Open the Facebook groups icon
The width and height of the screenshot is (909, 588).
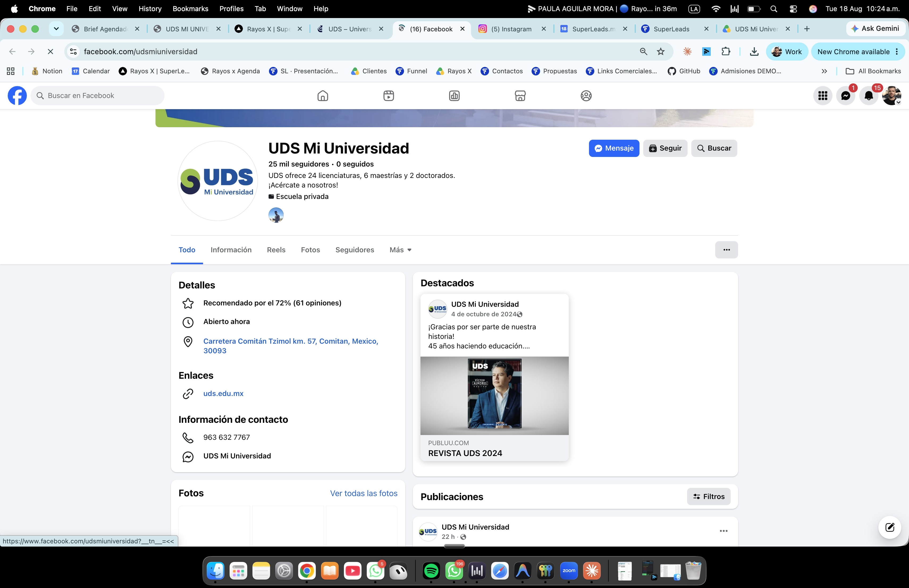[586, 96]
